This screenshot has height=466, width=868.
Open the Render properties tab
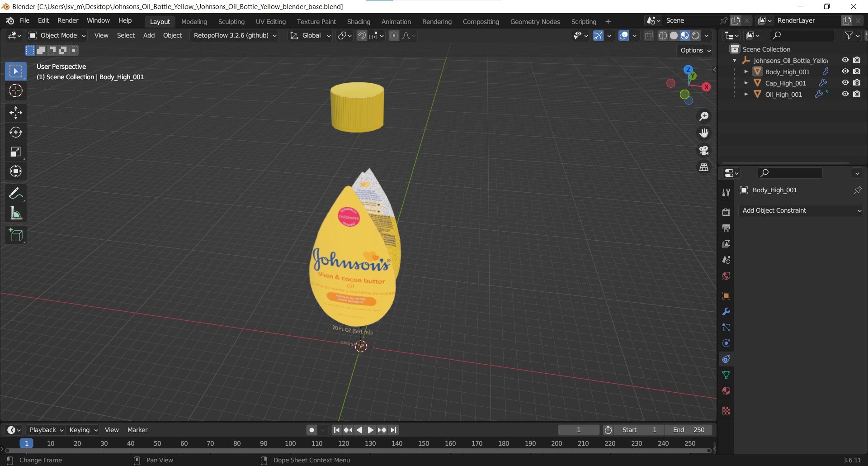(726, 212)
